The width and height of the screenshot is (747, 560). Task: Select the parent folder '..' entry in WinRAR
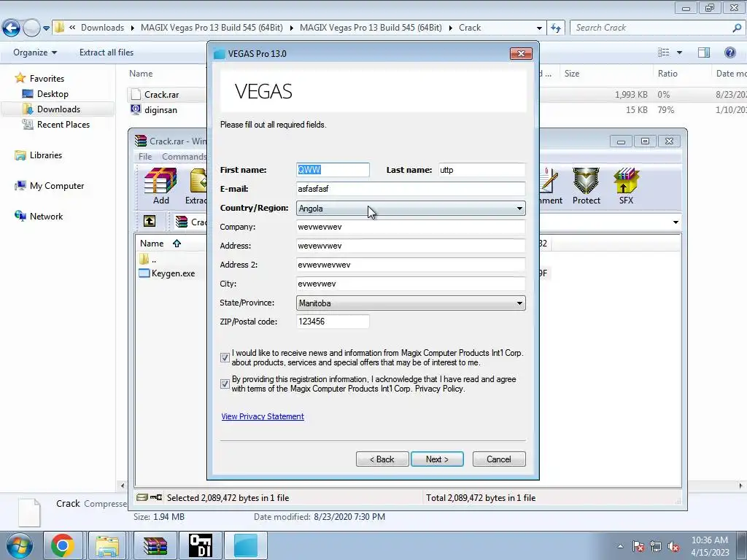(147, 259)
